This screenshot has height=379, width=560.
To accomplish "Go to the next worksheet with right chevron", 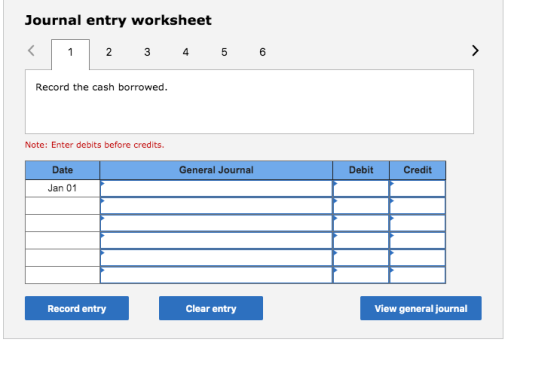I will (475, 51).
